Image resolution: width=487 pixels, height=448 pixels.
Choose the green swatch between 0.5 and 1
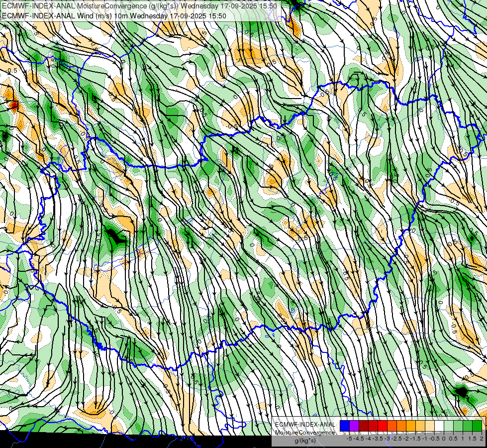(x=458, y=426)
